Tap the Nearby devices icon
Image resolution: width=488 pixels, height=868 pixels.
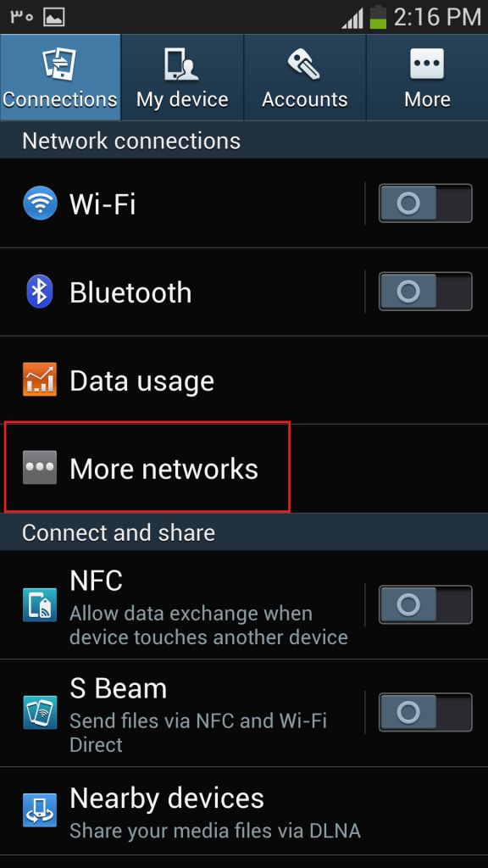(x=40, y=810)
